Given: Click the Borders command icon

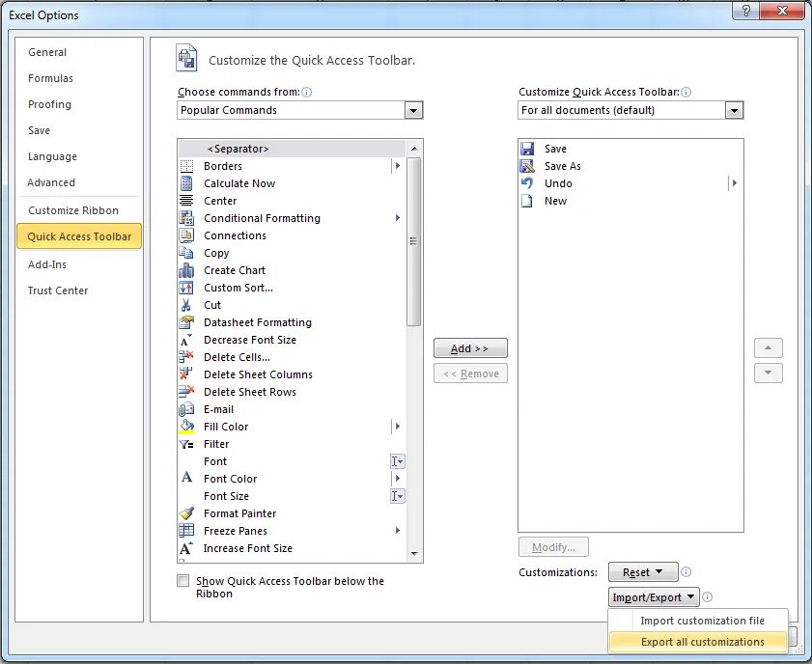Looking at the screenshot, I should [186, 166].
